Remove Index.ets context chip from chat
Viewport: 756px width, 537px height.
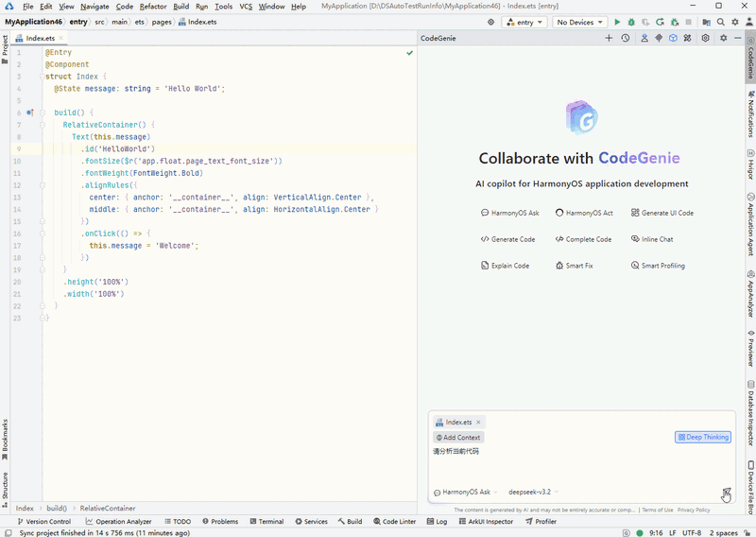(478, 423)
